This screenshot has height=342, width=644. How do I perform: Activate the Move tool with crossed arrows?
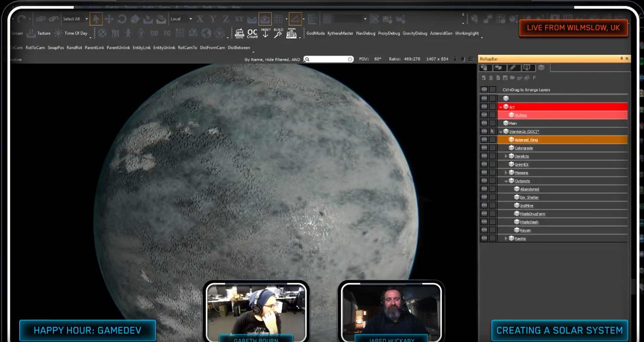click(x=109, y=19)
